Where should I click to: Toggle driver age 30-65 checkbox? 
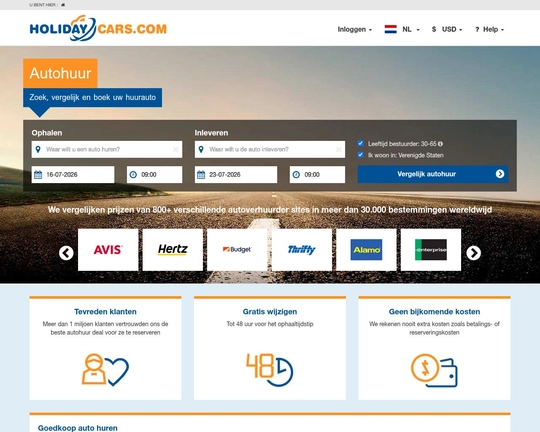pyautogui.click(x=361, y=143)
